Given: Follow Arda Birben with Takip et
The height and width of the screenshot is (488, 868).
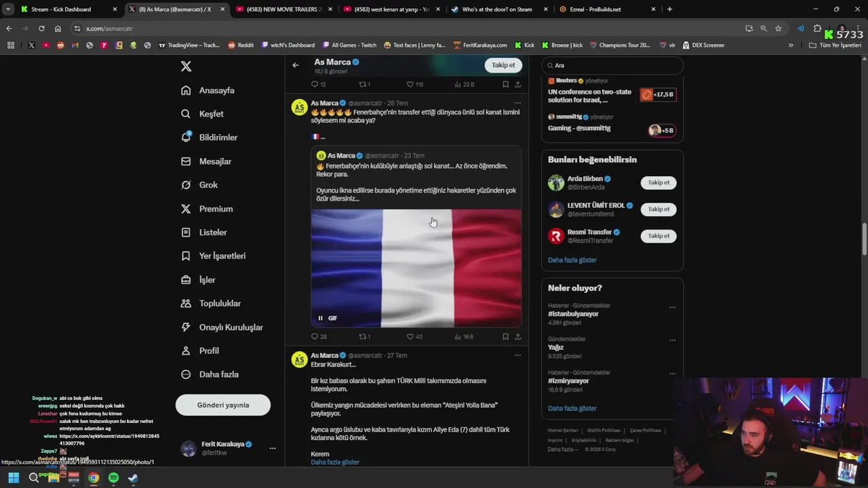Looking at the screenshot, I should click(x=658, y=182).
